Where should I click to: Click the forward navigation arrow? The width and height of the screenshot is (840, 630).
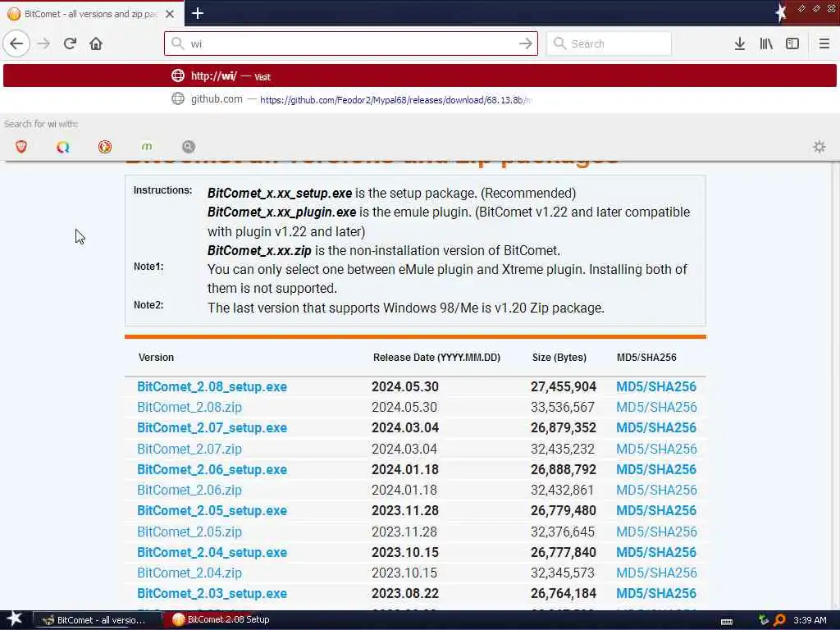tap(44, 43)
